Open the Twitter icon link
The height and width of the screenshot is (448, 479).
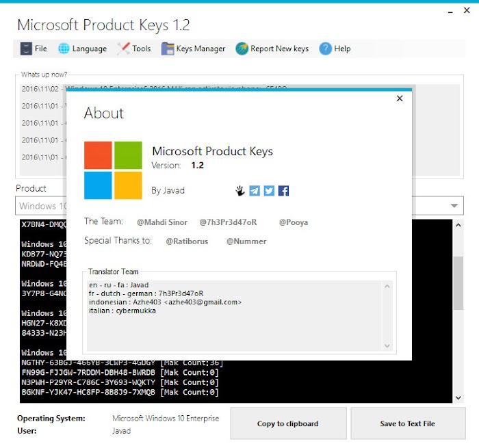[269, 191]
